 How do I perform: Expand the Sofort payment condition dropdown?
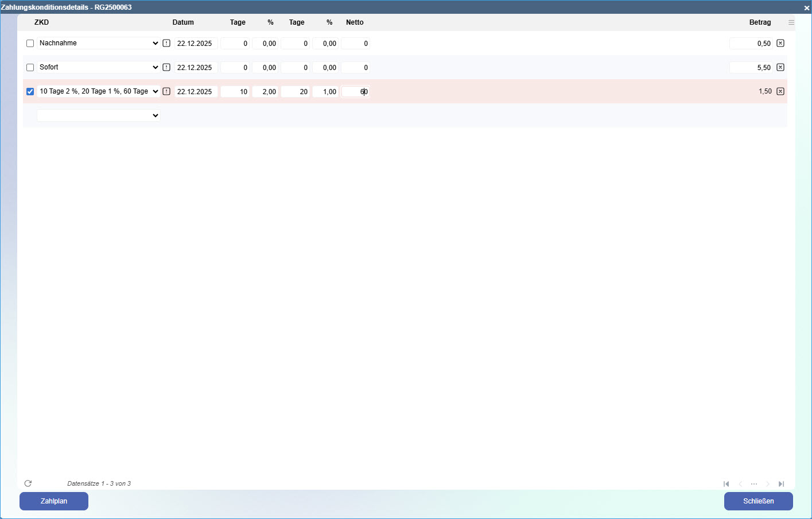[x=98, y=67]
